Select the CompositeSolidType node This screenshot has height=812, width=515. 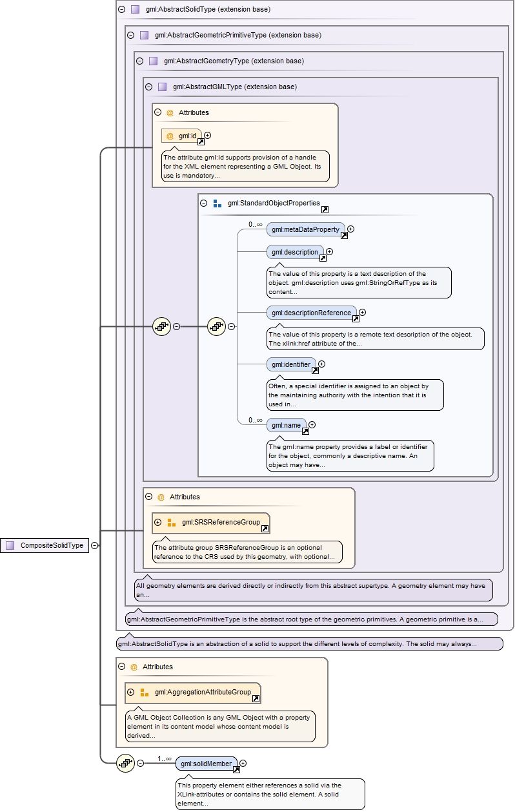pyautogui.click(x=45, y=545)
